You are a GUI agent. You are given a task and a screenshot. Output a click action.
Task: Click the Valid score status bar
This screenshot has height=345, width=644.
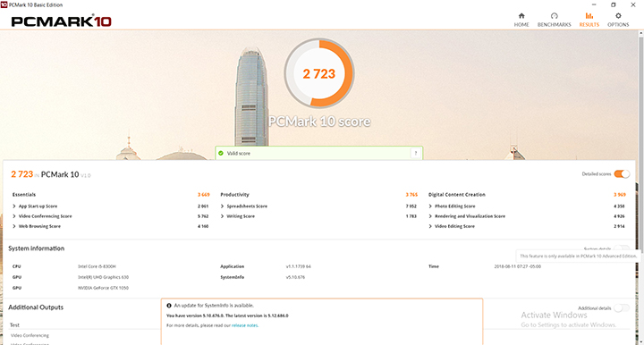[x=318, y=153]
